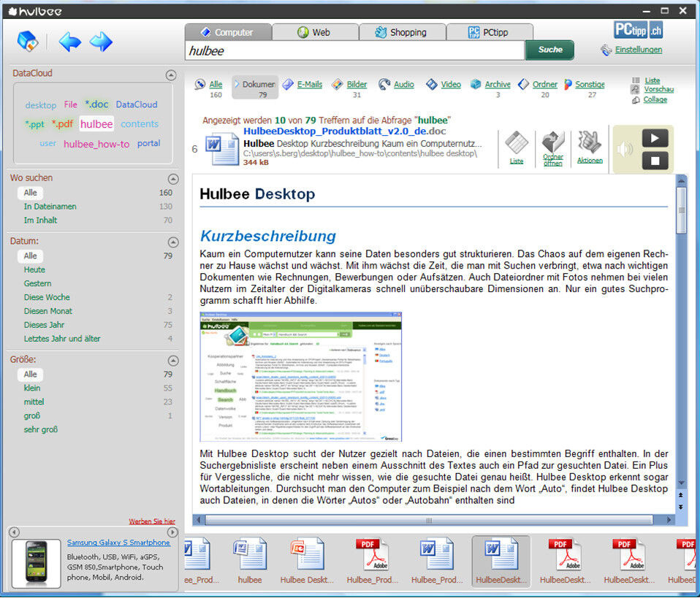Filter search by 'In Dateinamen'
700x598 pixels.
pyautogui.click(x=50, y=206)
